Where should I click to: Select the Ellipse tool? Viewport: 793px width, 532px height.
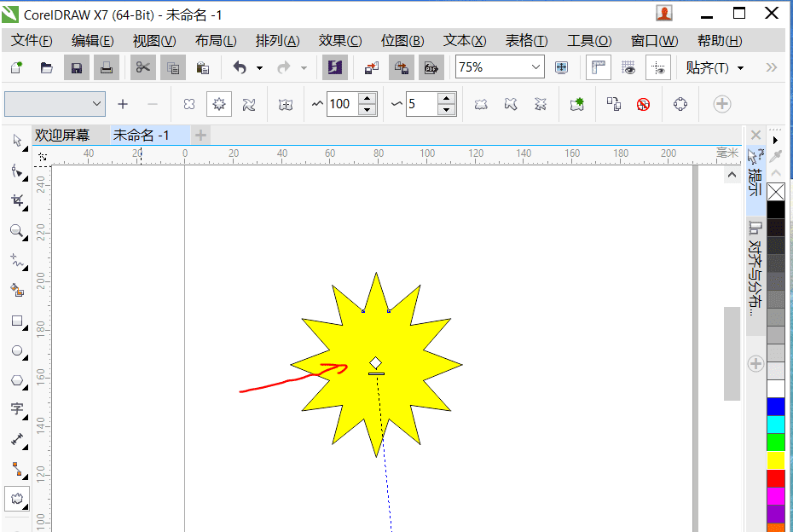tap(17, 350)
